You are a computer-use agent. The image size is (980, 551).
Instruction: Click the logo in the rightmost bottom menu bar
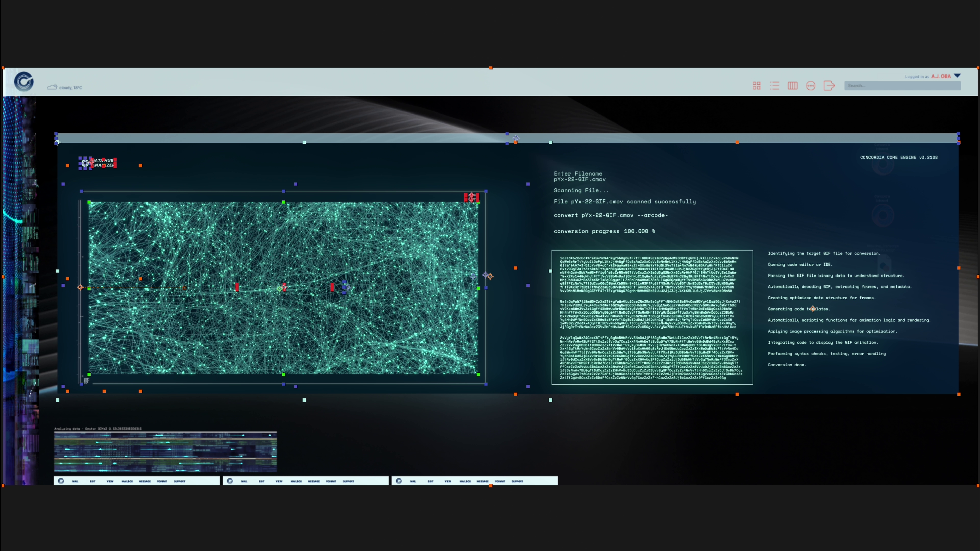[x=399, y=481]
